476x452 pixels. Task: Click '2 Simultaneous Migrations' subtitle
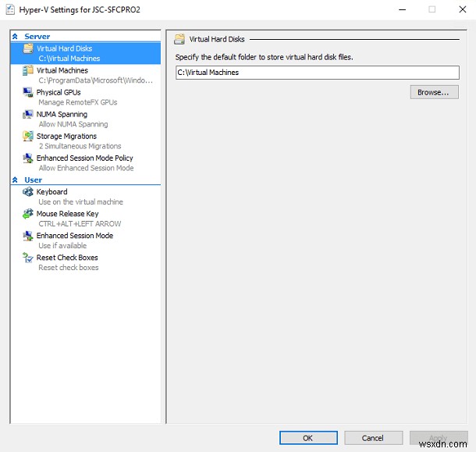(80, 146)
